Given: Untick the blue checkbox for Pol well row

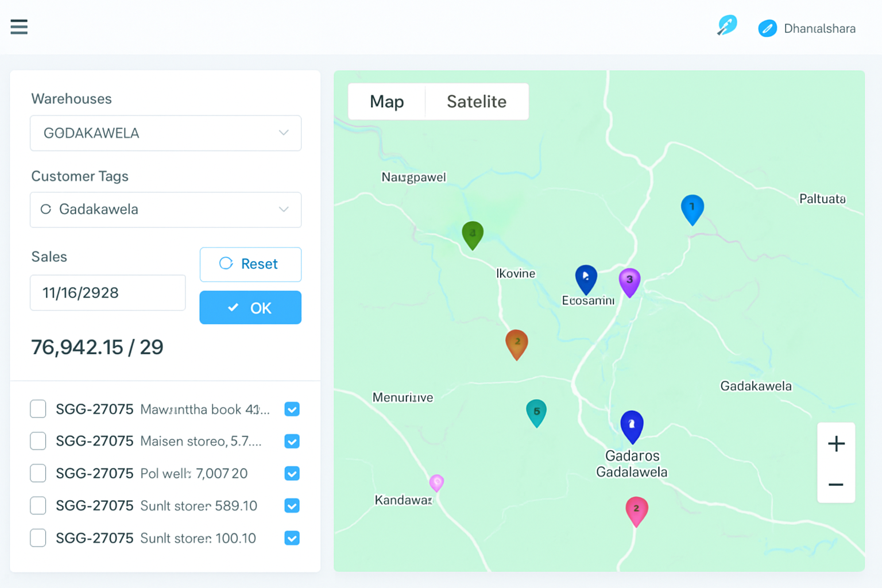Looking at the screenshot, I should coord(292,474).
